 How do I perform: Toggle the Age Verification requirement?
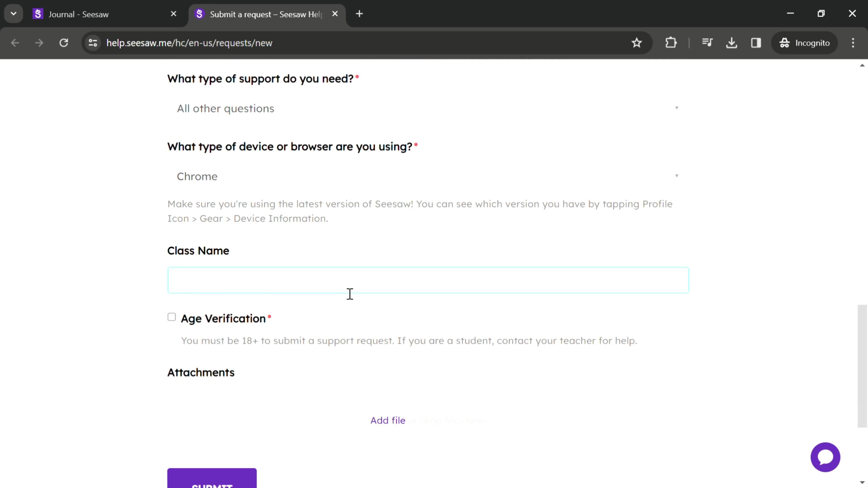[172, 317]
